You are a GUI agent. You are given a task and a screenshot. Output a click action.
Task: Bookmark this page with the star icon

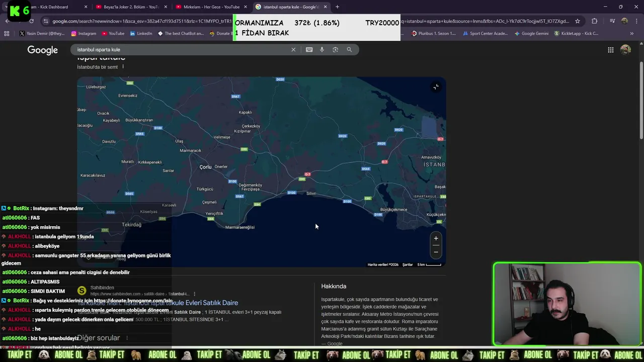pyautogui.click(x=578, y=21)
